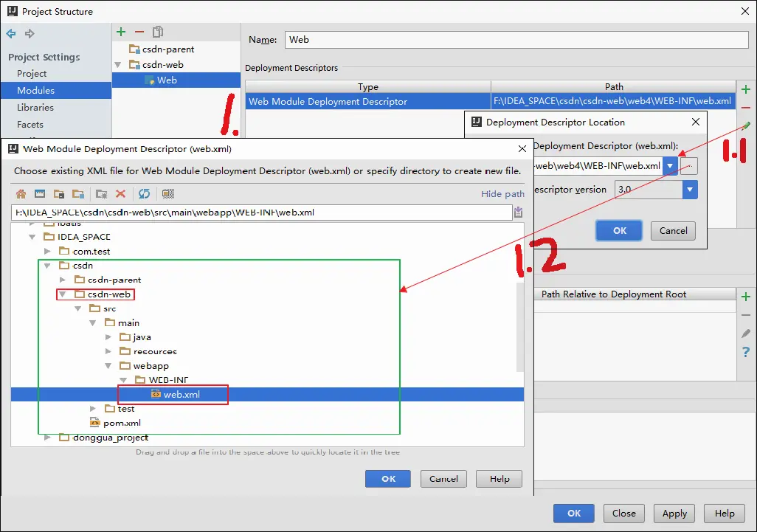Collapse the csdn-web folder in file tree
The height and width of the screenshot is (532, 757).
(62, 294)
